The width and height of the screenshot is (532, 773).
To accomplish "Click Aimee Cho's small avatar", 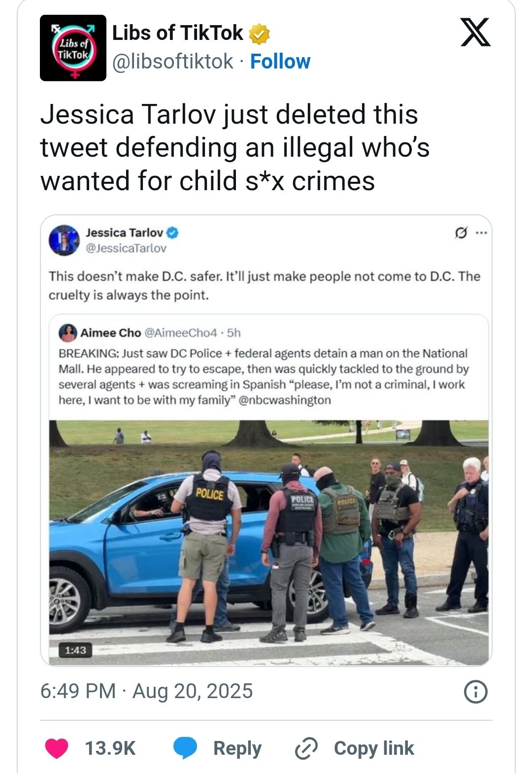I will (68, 333).
